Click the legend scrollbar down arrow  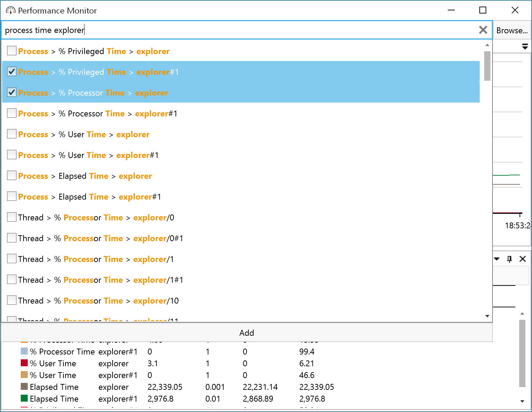coord(522,401)
